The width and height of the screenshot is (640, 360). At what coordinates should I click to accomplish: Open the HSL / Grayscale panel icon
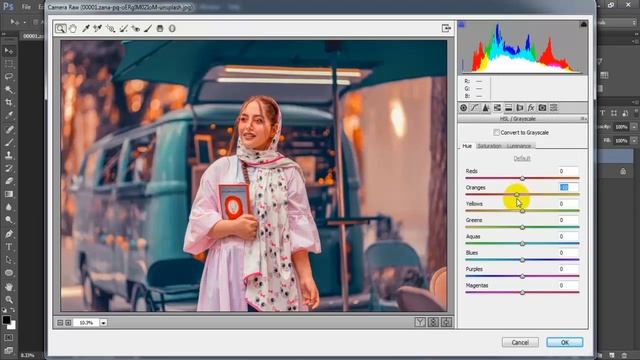point(497,108)
